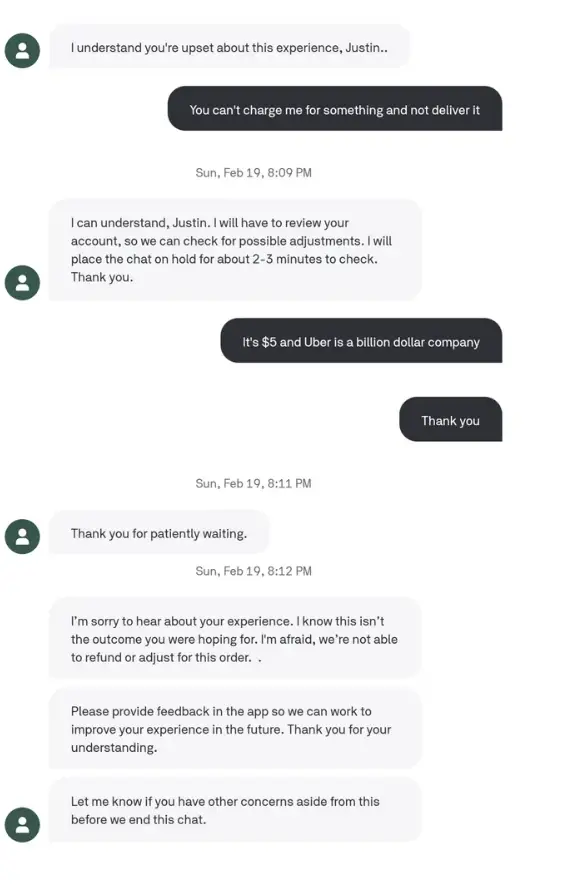Image resolution: width=584 pixels, height=894 pixels.
Task: Select the "not able to refund" message bubble
Action: click(x=235, y=638)
